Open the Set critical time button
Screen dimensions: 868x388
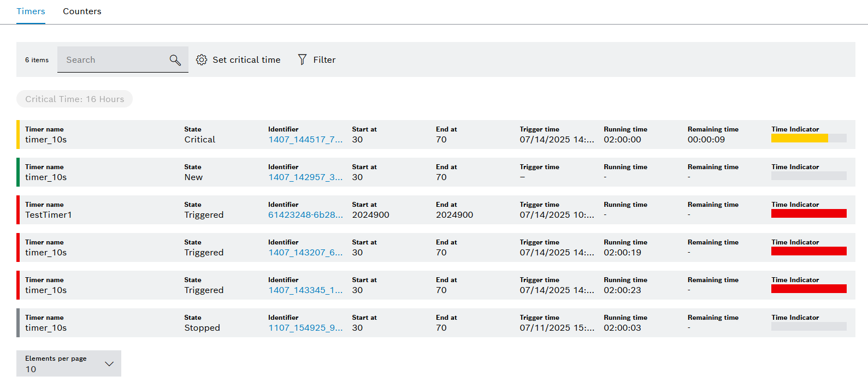click(x=246, y=60)
